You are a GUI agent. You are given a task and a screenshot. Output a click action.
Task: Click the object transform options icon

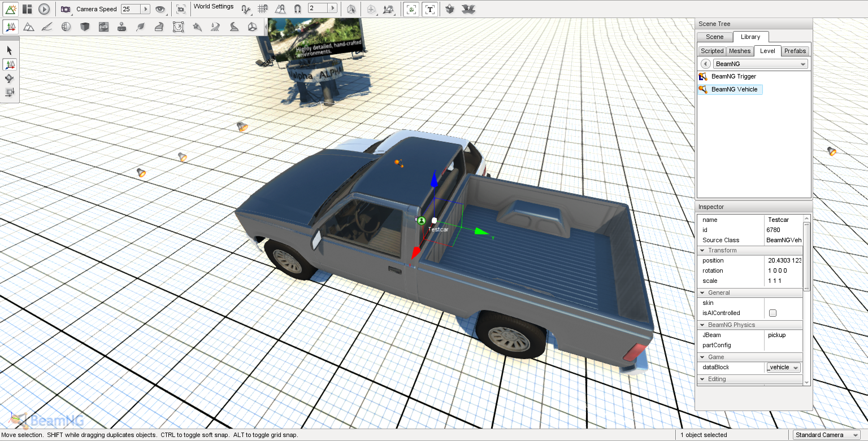coord(388,9)
